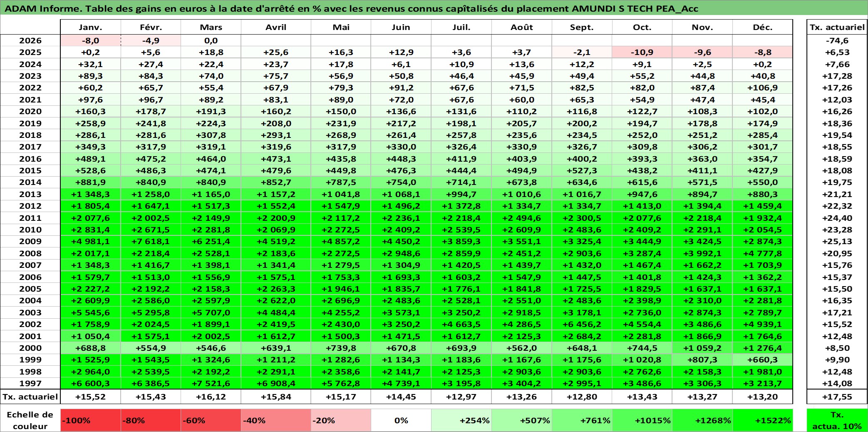This screenshot has height=432, width=868.
Task: Click the -100% red color scale swatch
Action: click(91, 420)
